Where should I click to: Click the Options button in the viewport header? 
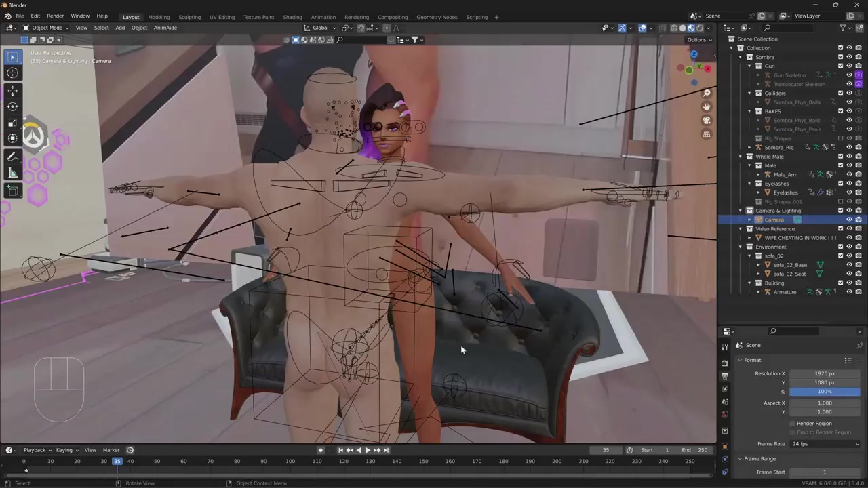point(698,39)
